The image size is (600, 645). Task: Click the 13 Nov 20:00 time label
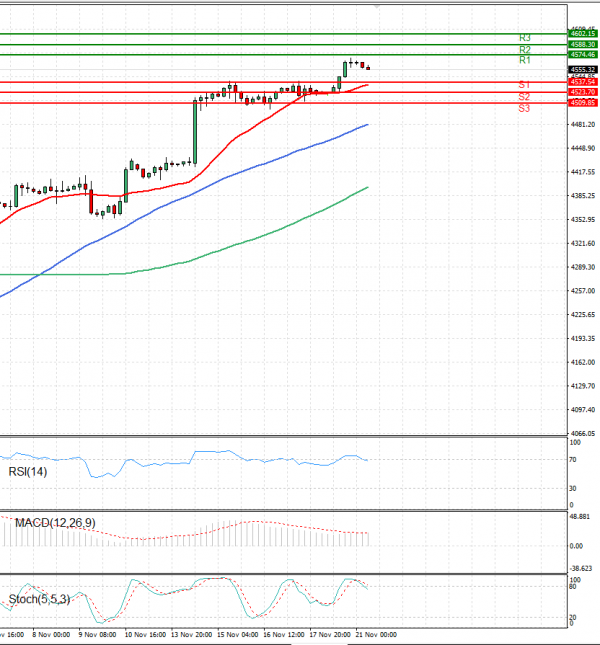(x=192, y=635)
